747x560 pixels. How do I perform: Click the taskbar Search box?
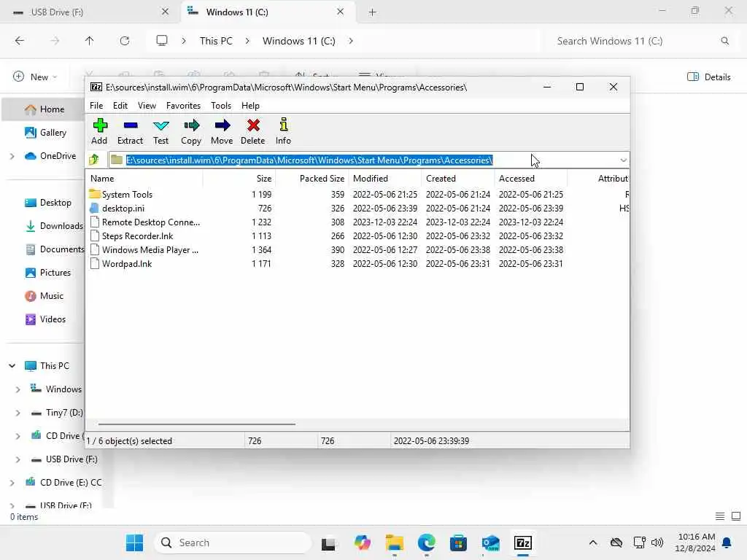233,542
